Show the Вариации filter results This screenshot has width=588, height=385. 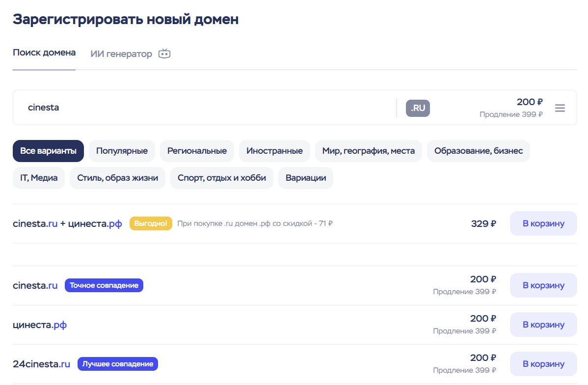click(x=306, y=178)
